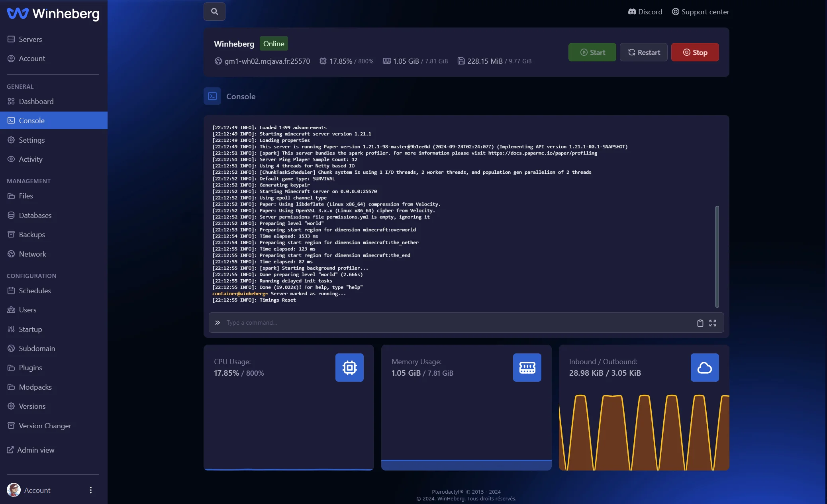This screenshot has width=827, height=504.
Task: Open the Discord link
Action: coord(645,12)
